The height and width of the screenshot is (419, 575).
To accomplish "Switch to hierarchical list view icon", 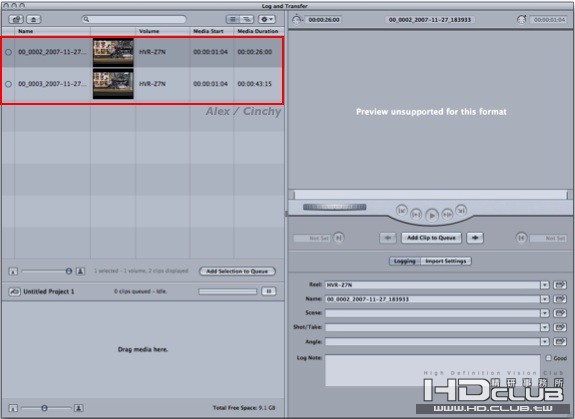I will click(247, 19).
